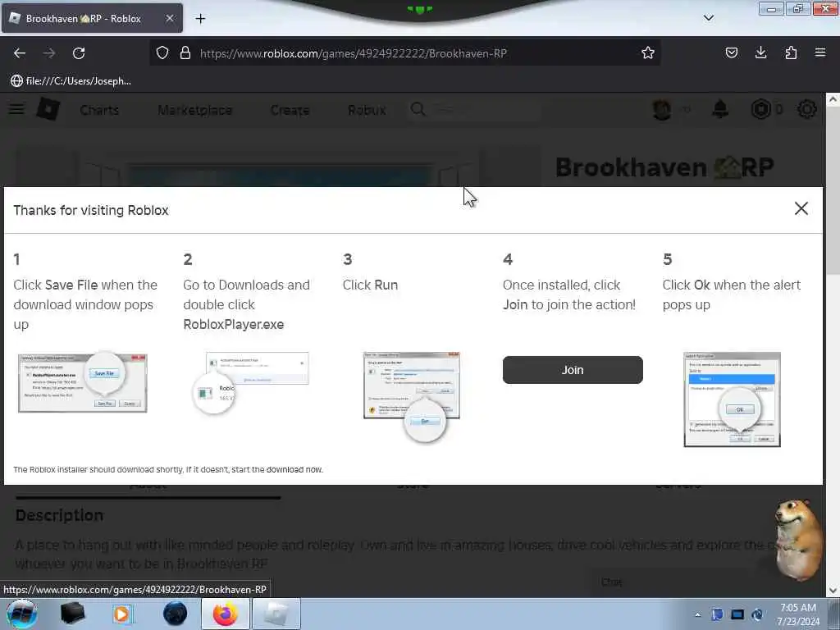Open the dark globe browser taskbar icon
Screen dimensions: 840x630
pyautogui.click(x=176, y=614)
